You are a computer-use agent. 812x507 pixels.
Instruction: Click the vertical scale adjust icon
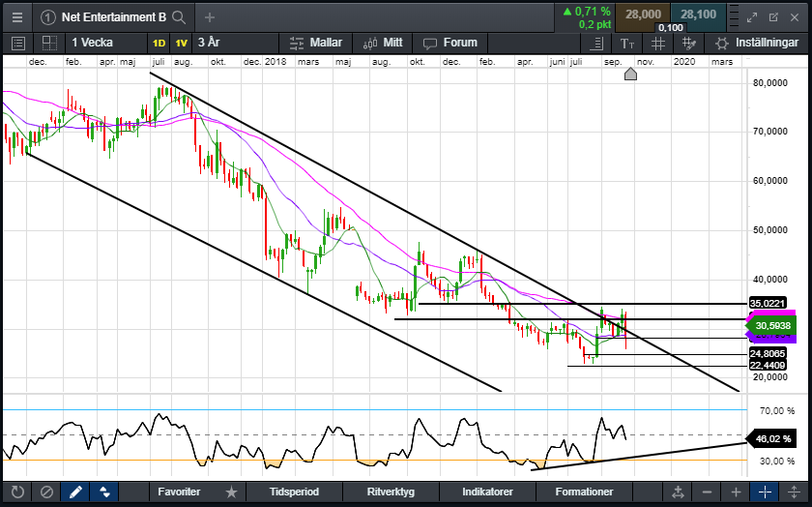pos(794,492)
